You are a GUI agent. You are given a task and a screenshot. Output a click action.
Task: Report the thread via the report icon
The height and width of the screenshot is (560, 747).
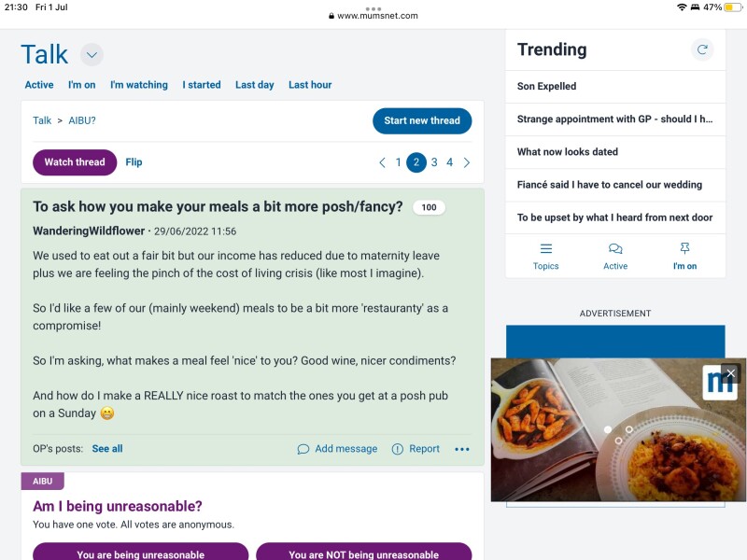point(397,449)
